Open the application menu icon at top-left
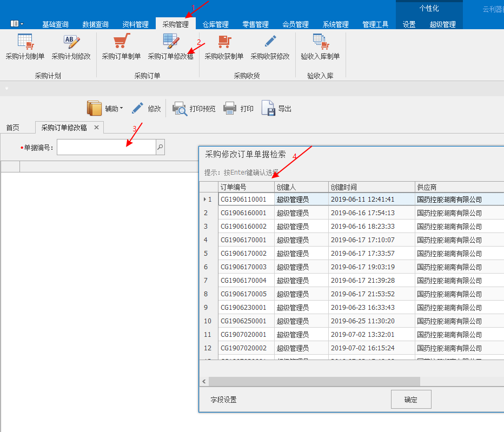The width and height of the screenshot is (504, 432). [x=17, y=23]
